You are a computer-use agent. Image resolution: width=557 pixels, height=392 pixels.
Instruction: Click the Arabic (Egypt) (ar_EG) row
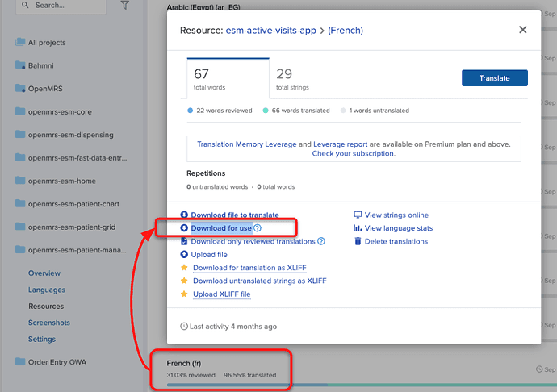click(203, 7)
